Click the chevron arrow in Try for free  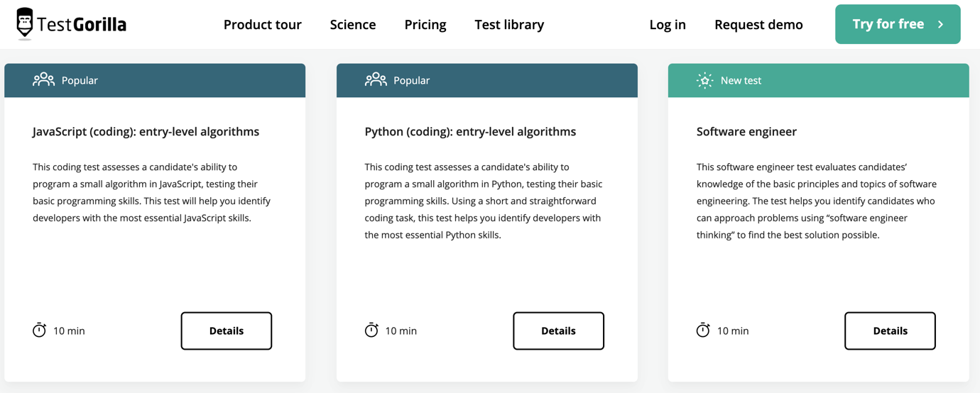click(941, 24)
